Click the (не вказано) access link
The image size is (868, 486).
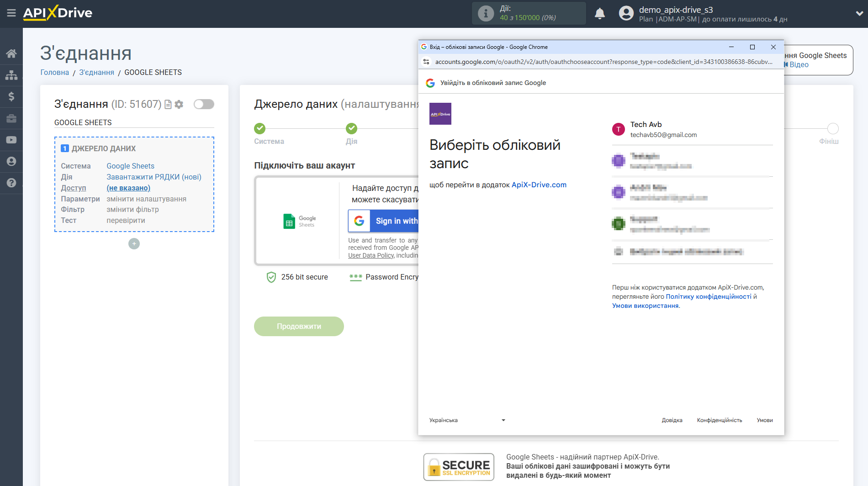coord(128,188)
